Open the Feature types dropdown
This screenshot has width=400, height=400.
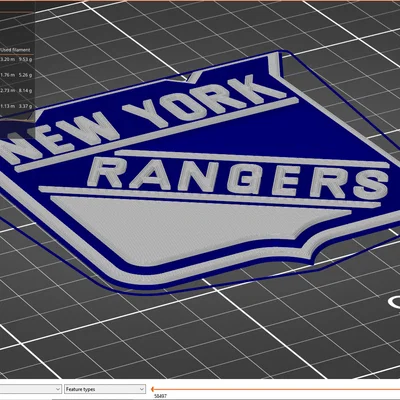[105, 389]
